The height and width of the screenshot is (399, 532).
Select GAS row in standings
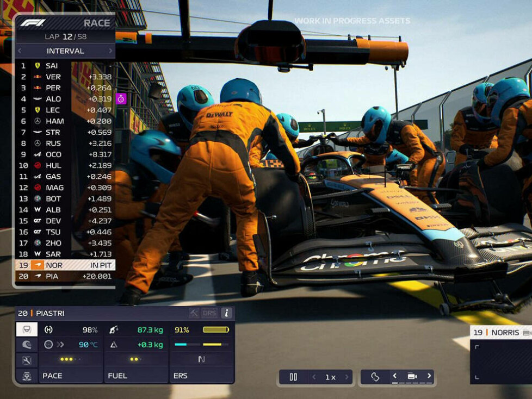click(x=65, y=177)
